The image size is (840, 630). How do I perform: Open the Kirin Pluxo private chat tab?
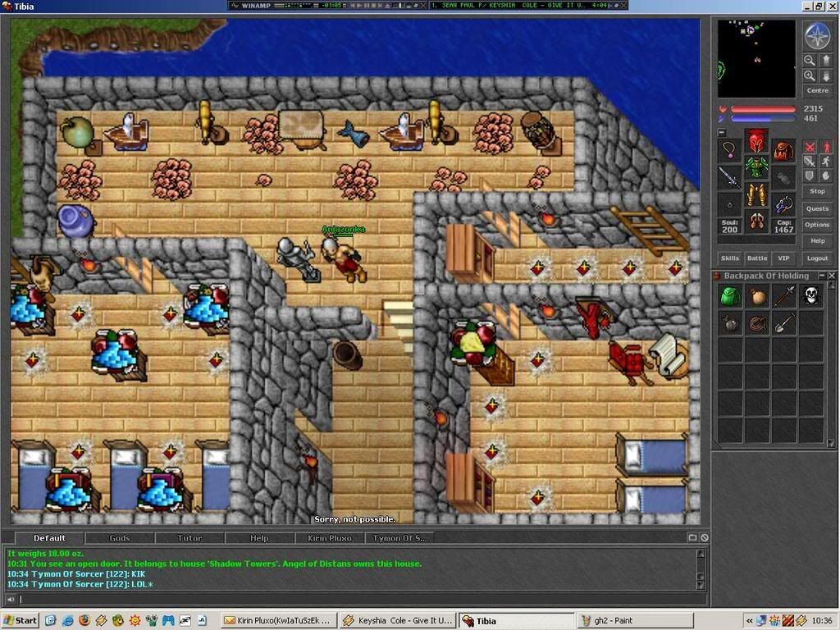(330, 538)
